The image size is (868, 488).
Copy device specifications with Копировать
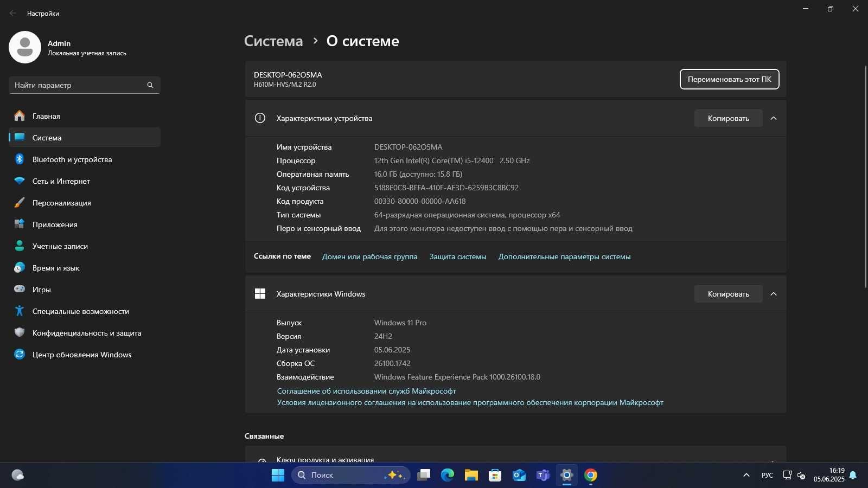[729, 118]
